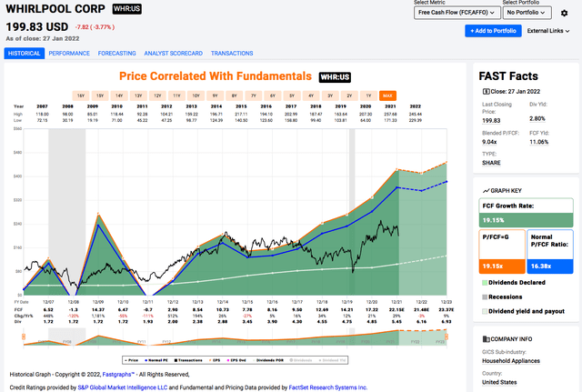Select the 16Y time range
The width and height of the screenshot is (582, 392).
[81, 95]
